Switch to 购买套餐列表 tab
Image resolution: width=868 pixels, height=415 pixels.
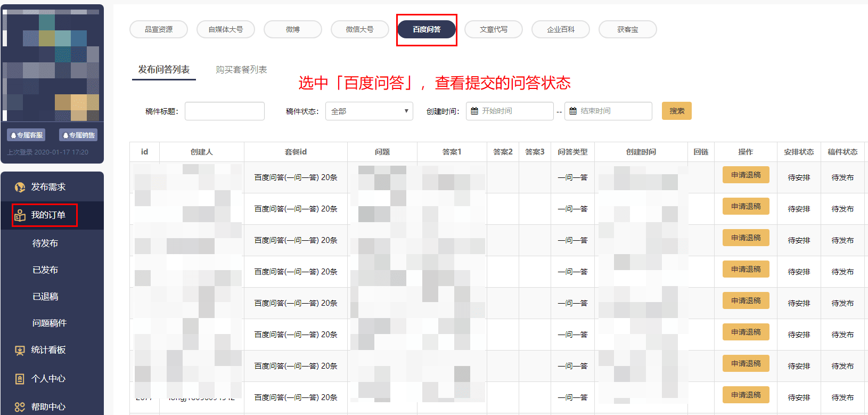coord(241,70)
